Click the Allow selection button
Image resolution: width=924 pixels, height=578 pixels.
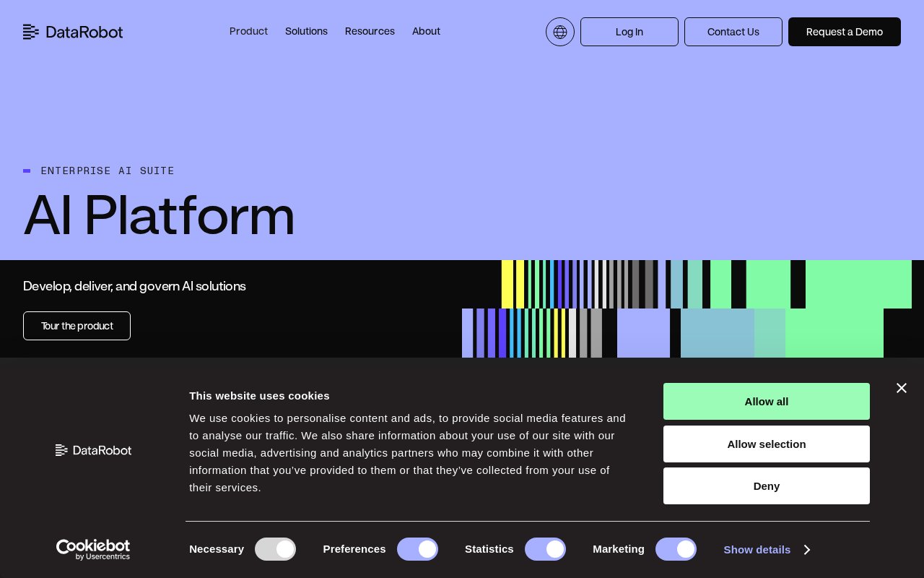tap(767, 444)
